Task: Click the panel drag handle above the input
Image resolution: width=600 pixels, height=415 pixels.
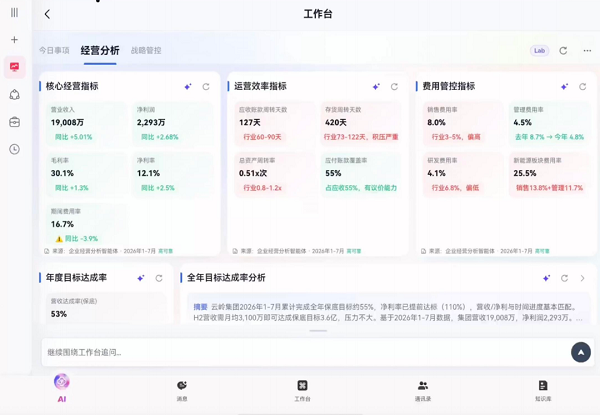Action: (x=318, y=331)
